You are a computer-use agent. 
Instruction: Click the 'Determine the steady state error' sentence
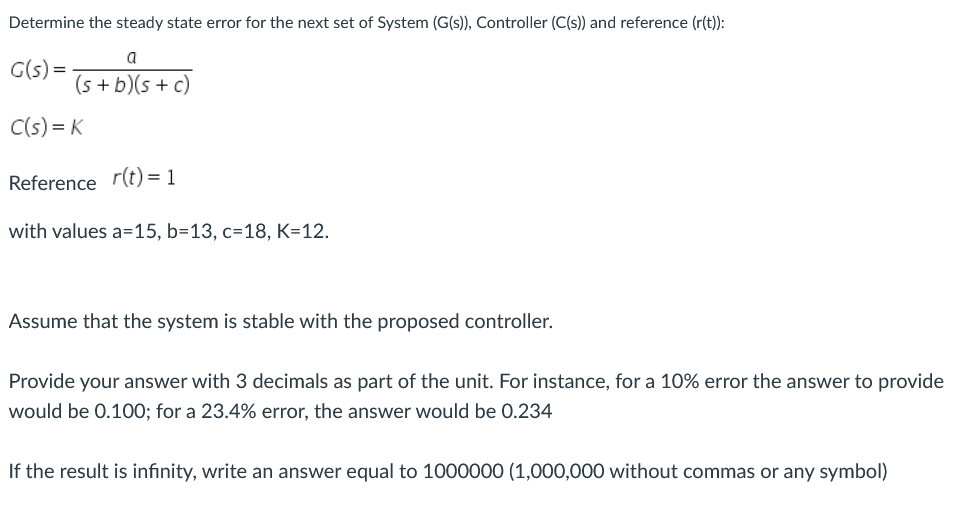[366, 23]
